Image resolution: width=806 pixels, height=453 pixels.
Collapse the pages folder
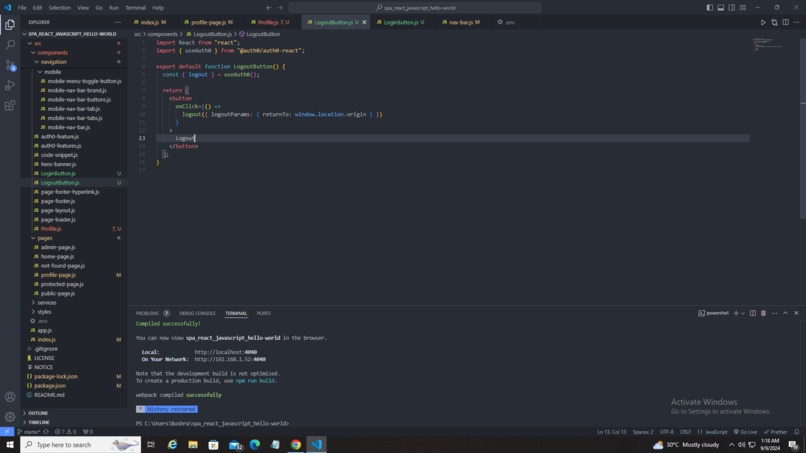[33, 238]
